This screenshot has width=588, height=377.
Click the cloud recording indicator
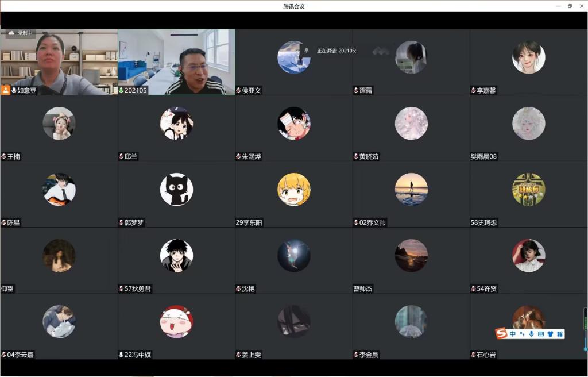tap(21, 33)
